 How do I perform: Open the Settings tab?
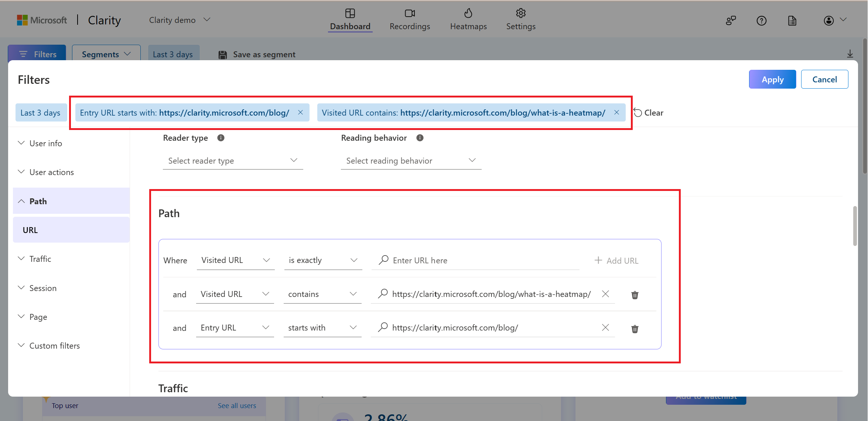(x=520, y=20)
